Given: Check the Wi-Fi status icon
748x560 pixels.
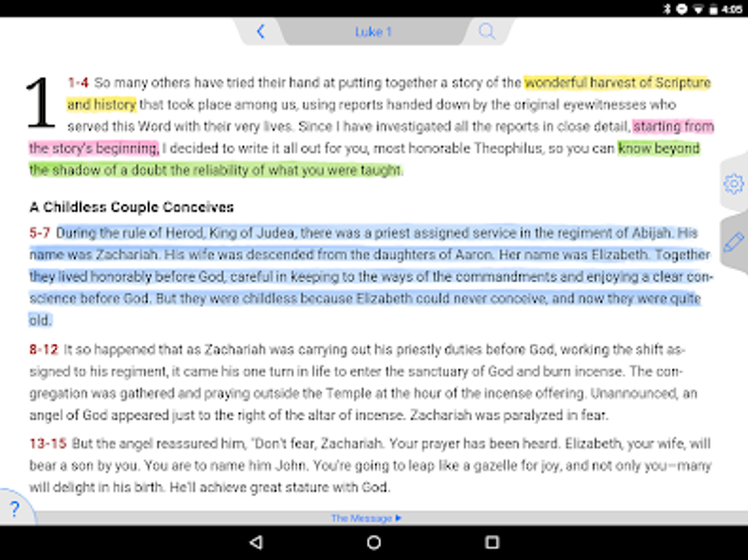Looking at the screenshot, I should click(698, 9).
